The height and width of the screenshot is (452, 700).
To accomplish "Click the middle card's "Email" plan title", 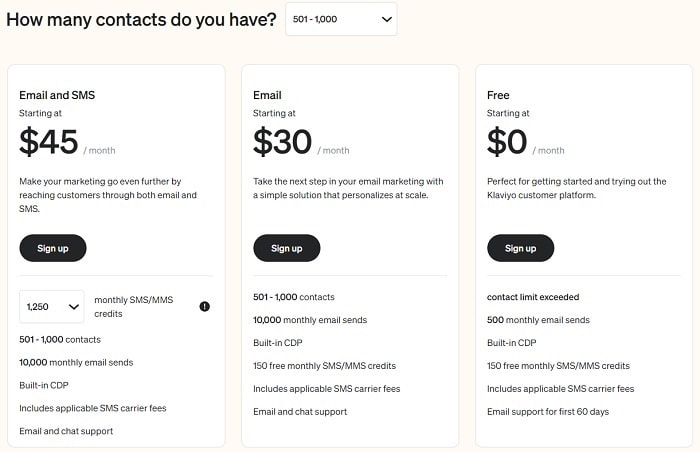I will 267,95.
